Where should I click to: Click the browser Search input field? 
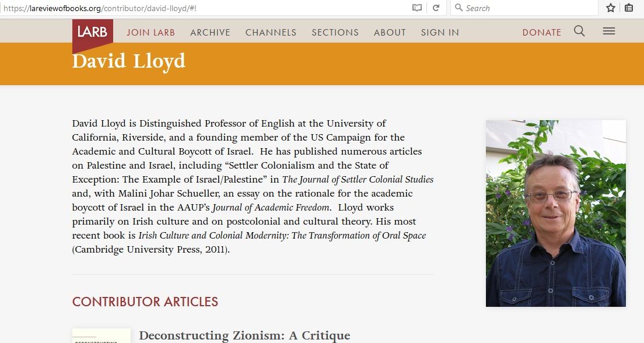point(528,8)
